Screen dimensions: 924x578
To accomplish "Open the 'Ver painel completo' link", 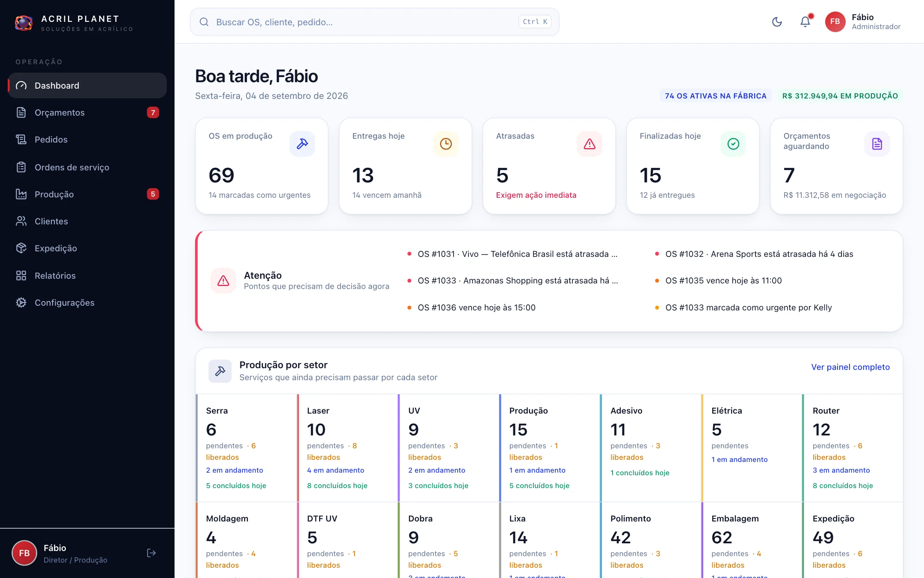I will click(x=850, y=367).
